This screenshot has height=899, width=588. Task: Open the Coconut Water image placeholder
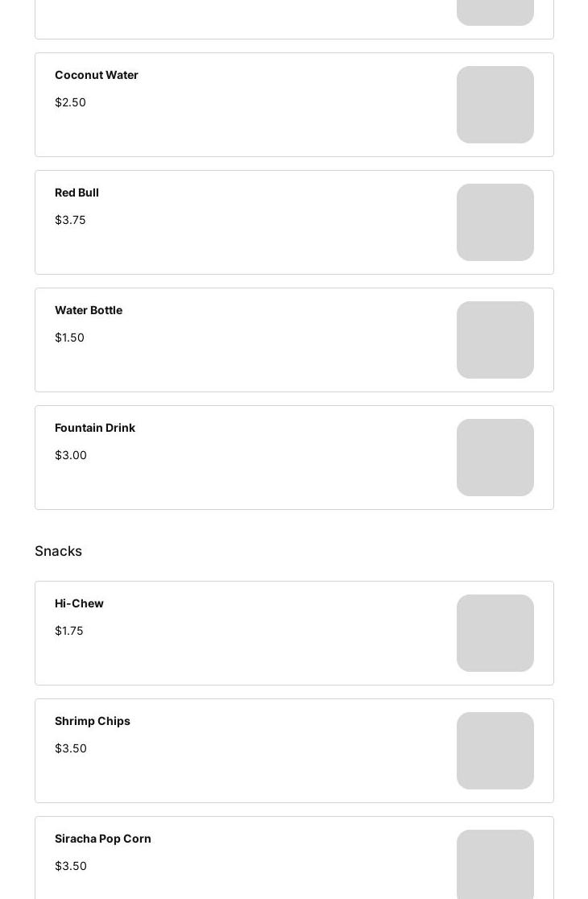[495, 105]
